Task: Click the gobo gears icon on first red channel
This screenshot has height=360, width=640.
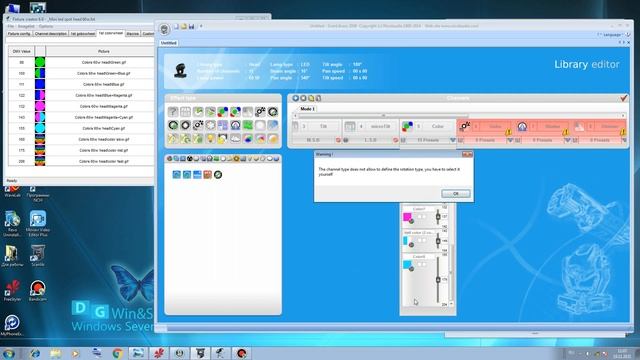Action: 464,127
